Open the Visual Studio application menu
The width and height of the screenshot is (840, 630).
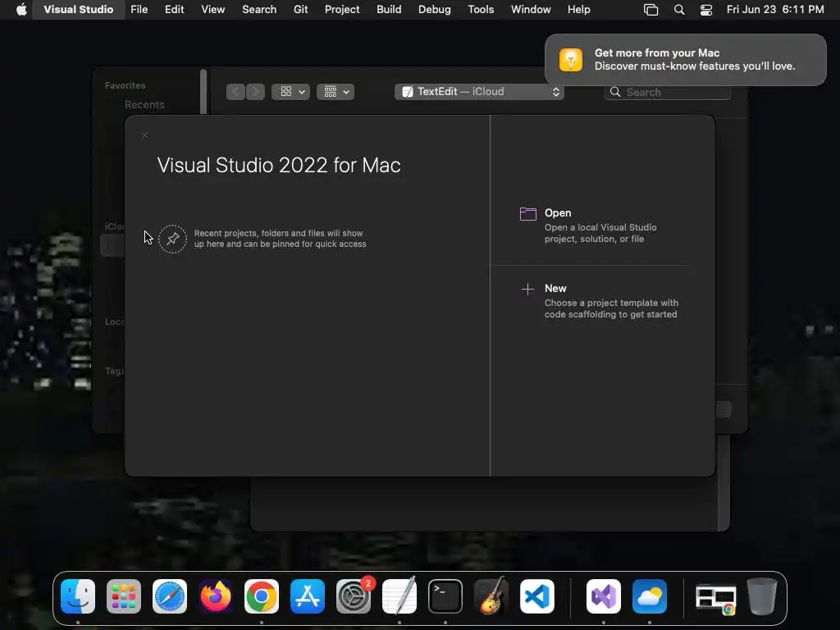coord(78,10)
